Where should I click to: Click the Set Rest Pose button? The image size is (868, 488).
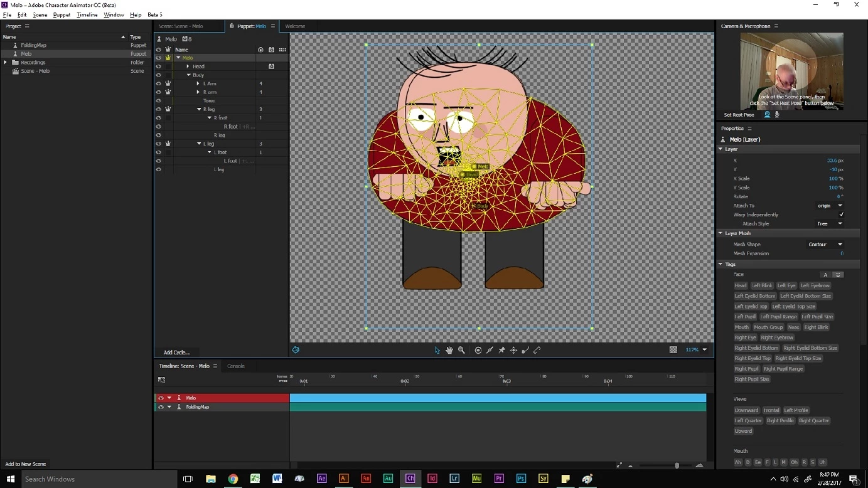point(739,115)
